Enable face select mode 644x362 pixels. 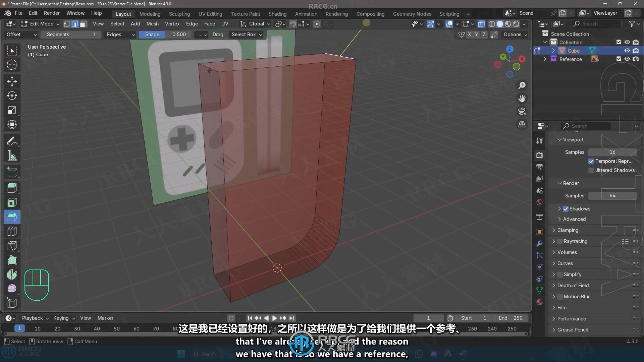point(83,24)
